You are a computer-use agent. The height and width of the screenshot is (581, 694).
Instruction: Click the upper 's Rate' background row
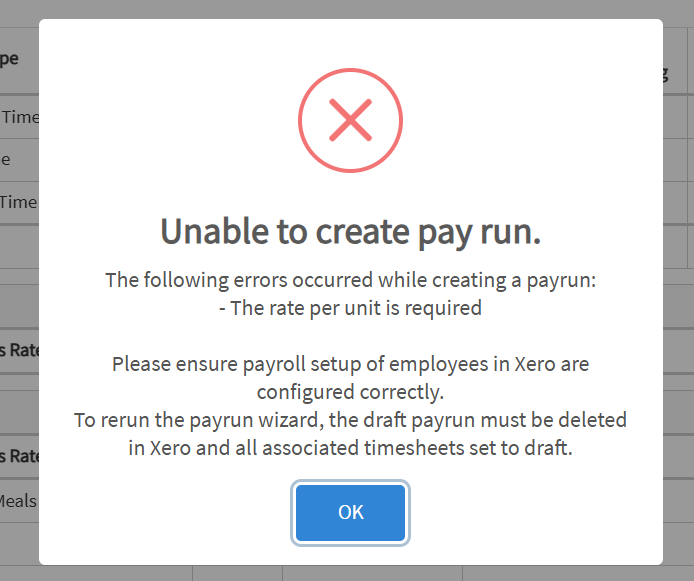coord(19,350)
